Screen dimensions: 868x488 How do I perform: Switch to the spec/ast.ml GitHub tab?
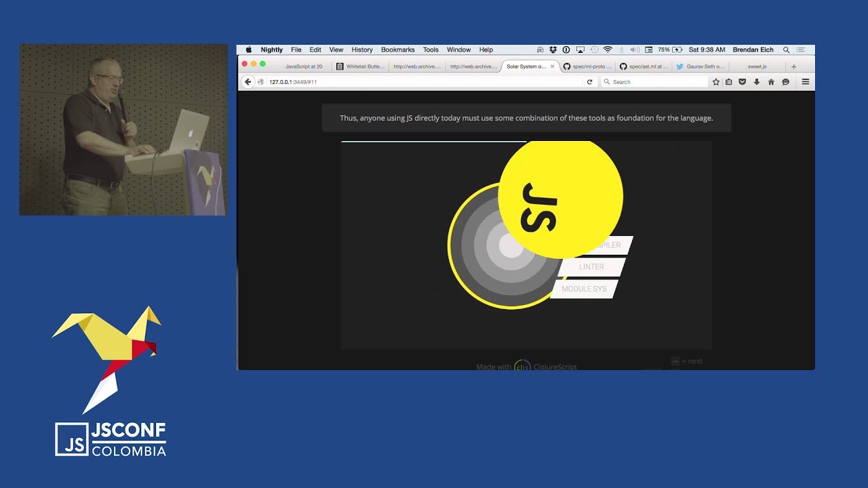click(x=644, y=66)
